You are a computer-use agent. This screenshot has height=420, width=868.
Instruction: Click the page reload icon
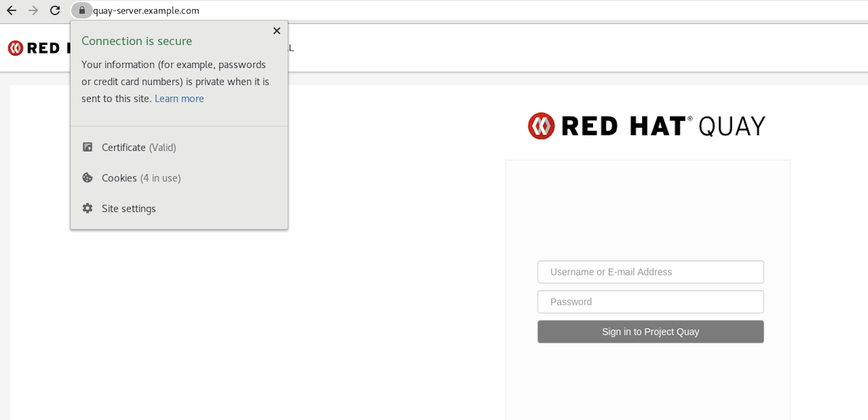pos(55,10)
